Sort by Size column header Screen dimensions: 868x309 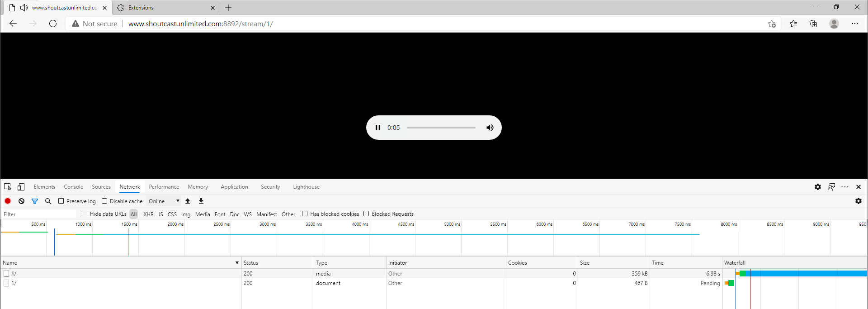point(614,262)
